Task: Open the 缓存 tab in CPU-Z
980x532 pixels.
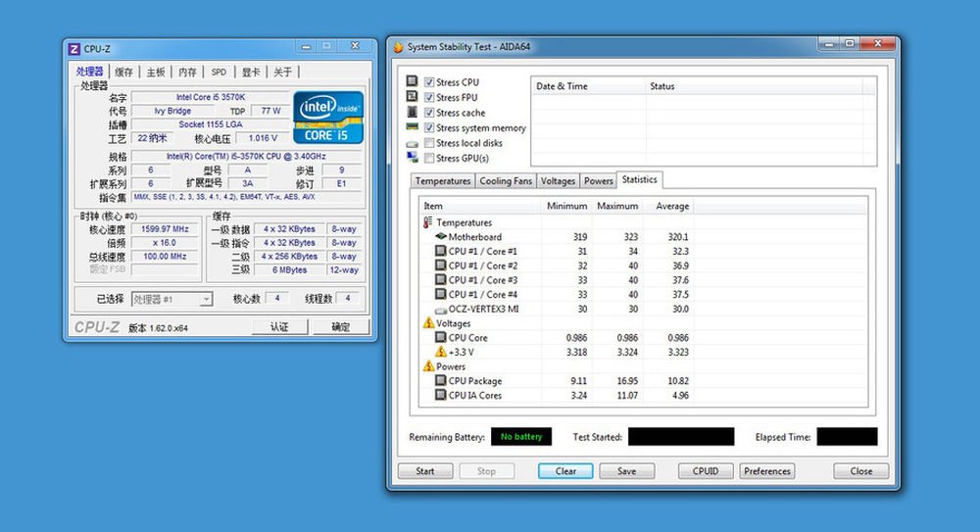Action: 123,72
